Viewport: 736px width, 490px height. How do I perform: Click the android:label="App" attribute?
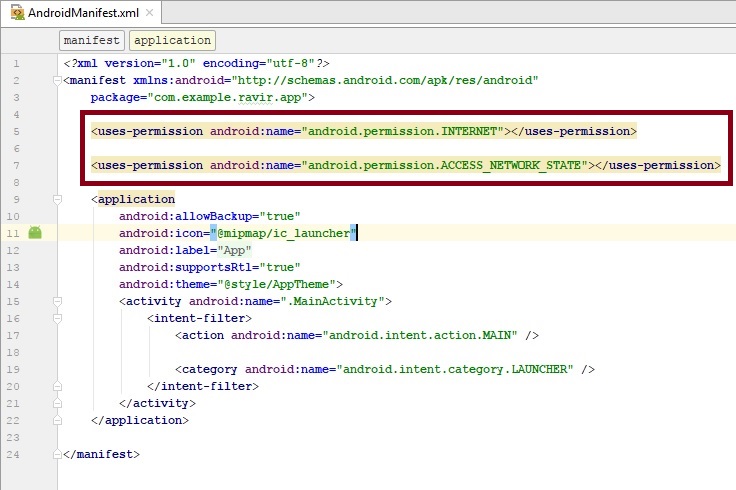[185, 250]
